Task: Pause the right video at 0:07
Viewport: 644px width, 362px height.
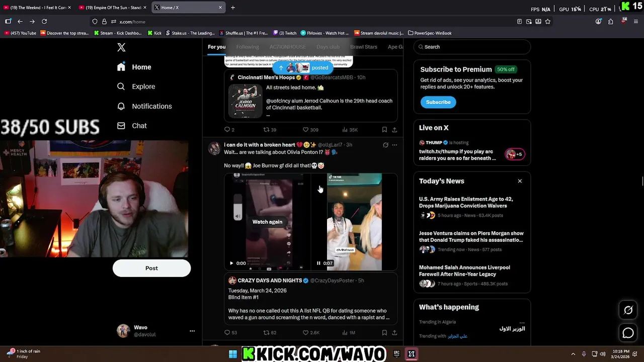Action: pyautogui.click(x=318, y=263)
